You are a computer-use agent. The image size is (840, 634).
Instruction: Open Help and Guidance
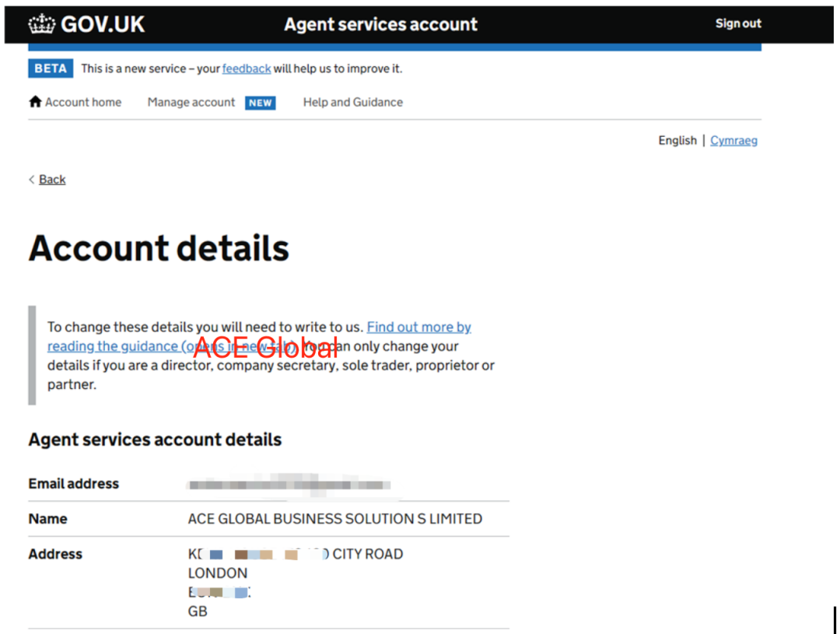coord(353,102)
